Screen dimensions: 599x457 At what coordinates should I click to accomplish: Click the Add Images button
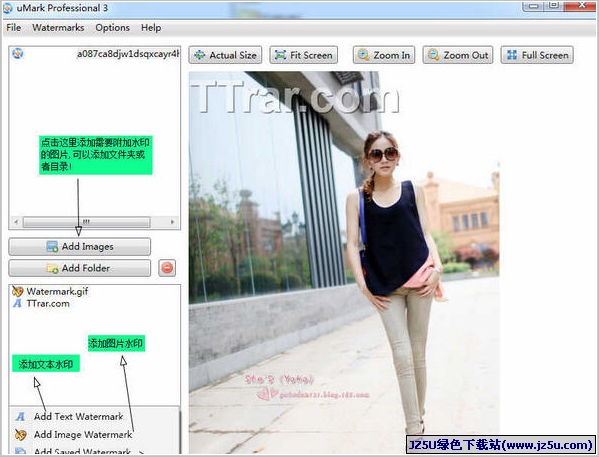(79, 246)
